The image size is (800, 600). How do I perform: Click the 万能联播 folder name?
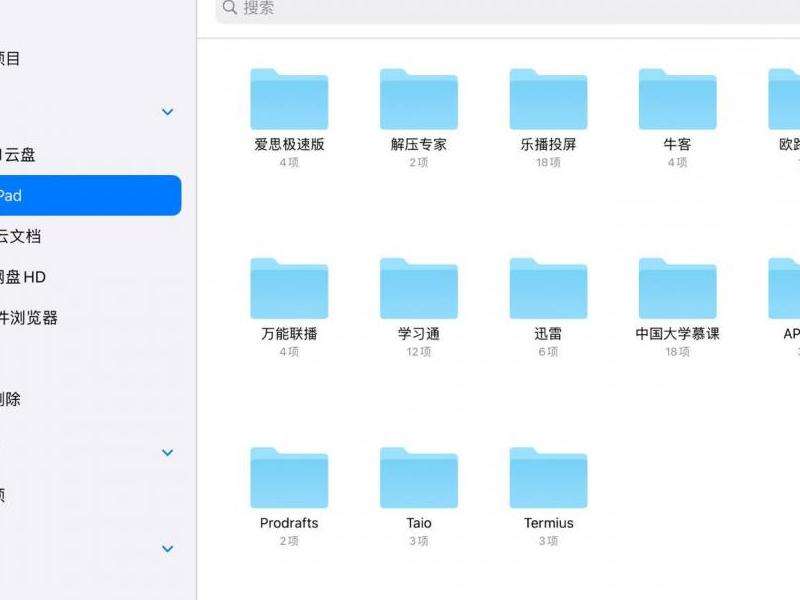[x=289, y=334]
